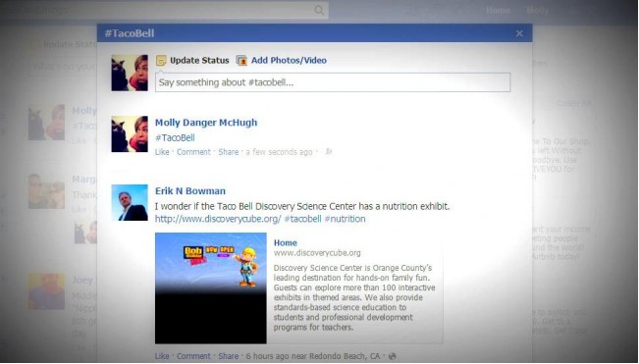Open the #tacobell hashtag in Erik's post

tap(302, 219)
